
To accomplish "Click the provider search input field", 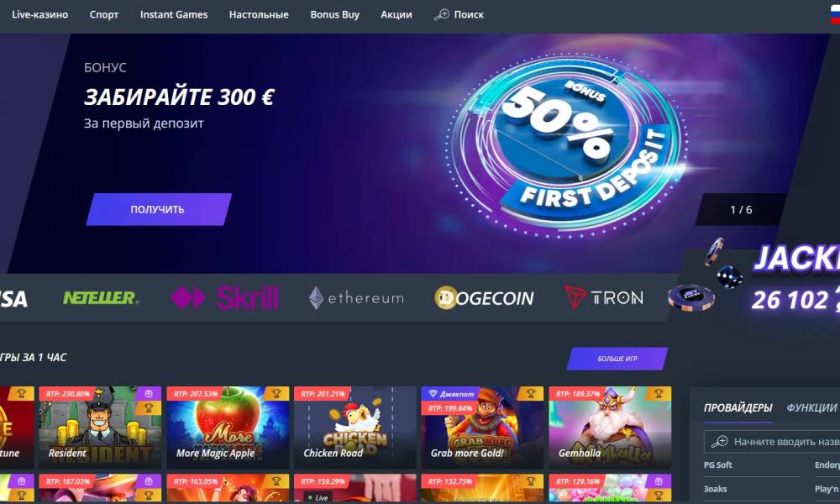I will [771, 442].
